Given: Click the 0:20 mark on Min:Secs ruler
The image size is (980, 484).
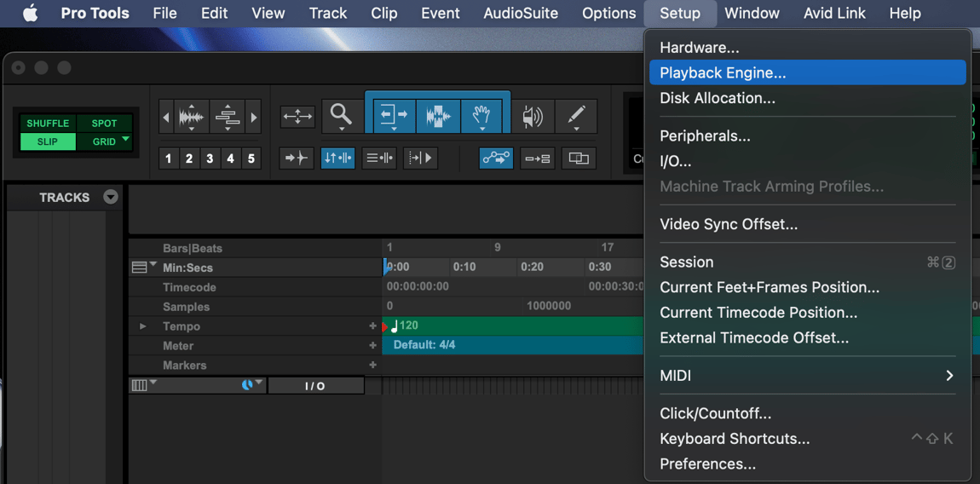Looking at the screenshot, I should point(532,267).
